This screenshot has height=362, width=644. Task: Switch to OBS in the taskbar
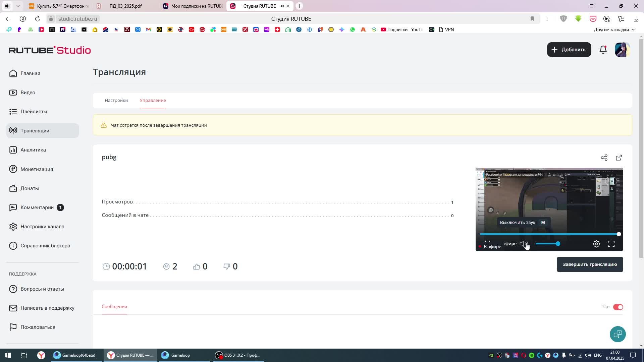tap(238, 355)
